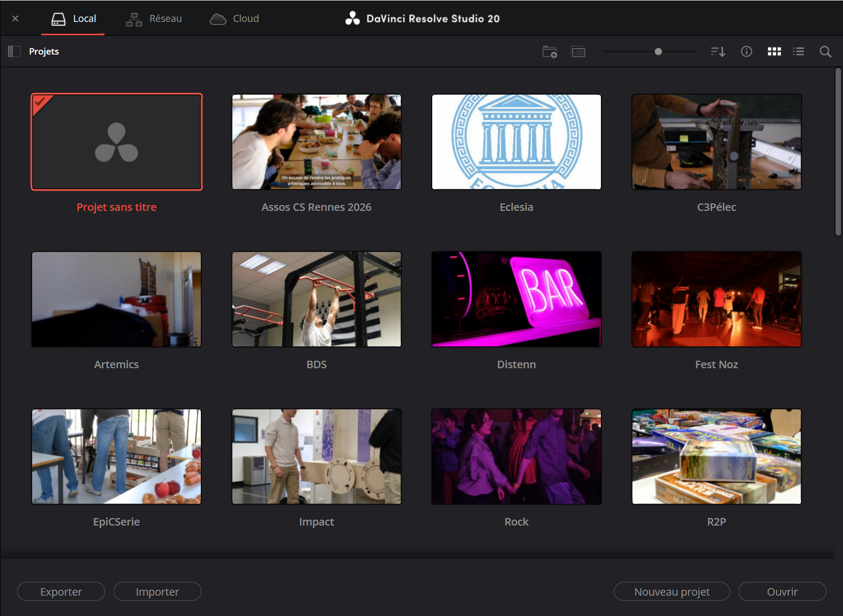Image resolution: width=843 pixels, height=616 pixels.
Task: Open the Cloud tab
Action: pos(234,19)
